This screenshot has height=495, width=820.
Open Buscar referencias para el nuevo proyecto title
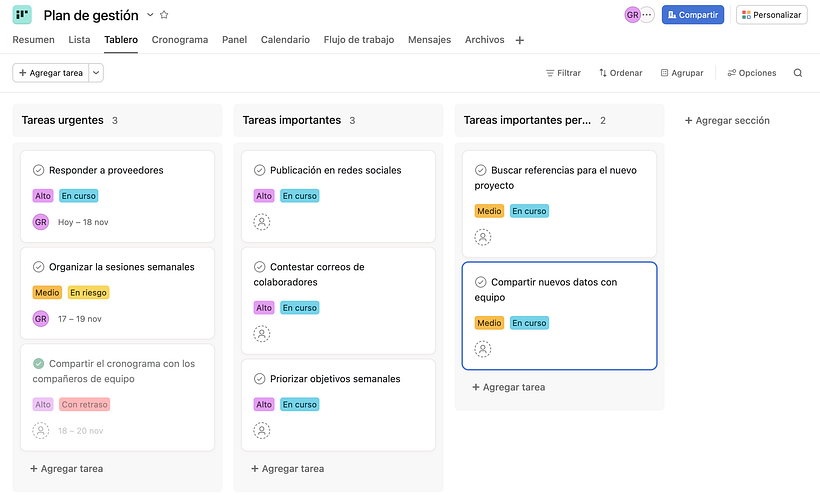tap(555, 178)
